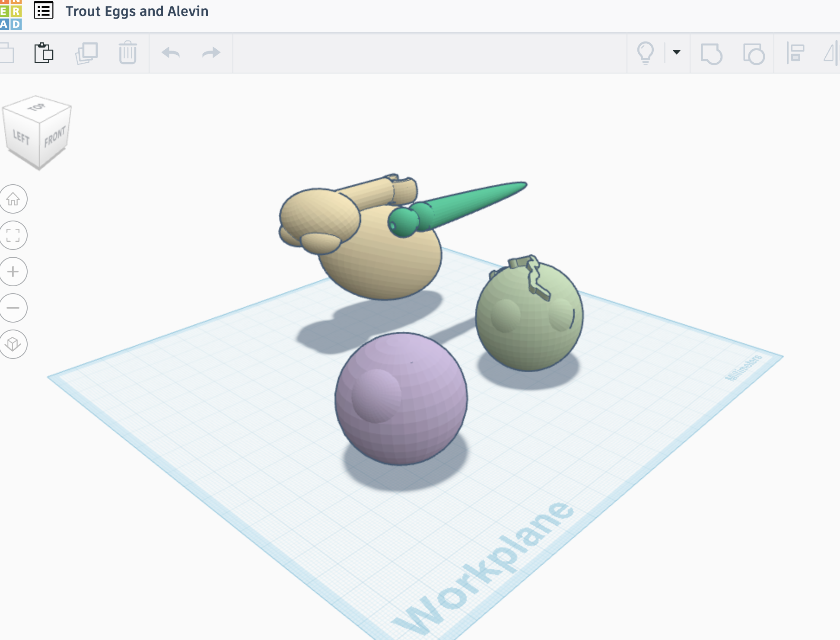The height and width of the screenshot is (640, 840).
Task: Select the purple egg sphere
Action: 401,399
